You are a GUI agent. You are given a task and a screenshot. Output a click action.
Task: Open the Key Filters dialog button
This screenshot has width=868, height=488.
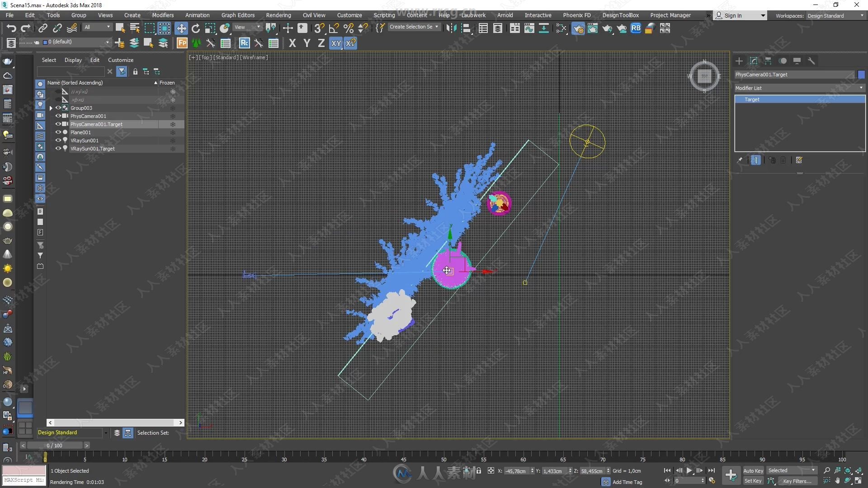click(x=797, y=481)
